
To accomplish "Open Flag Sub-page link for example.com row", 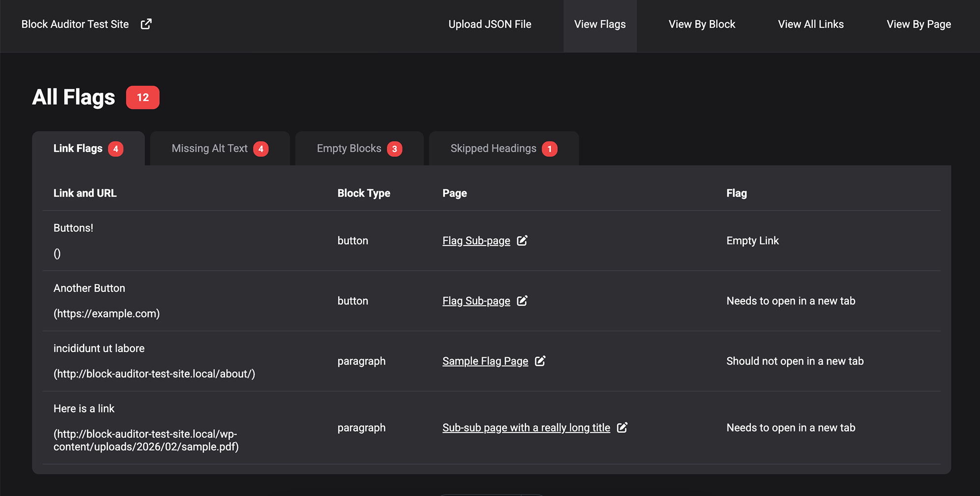I will (476, 301).
